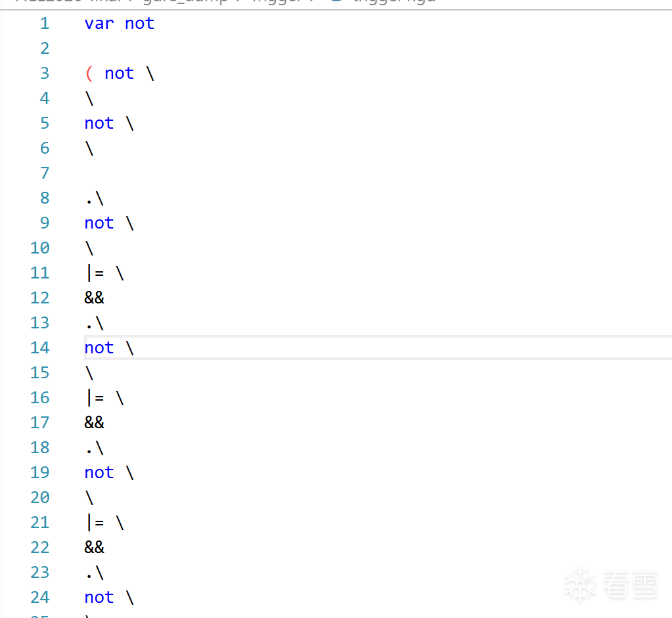Click line number 17 in the gutter
This screenshot has height=618, width=672.
click(x=40, y=422)
